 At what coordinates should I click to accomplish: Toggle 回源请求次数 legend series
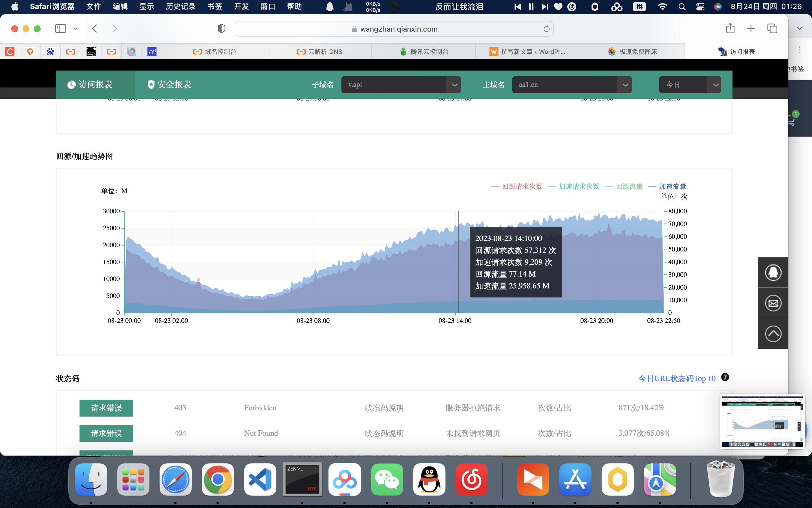point(517,187)
